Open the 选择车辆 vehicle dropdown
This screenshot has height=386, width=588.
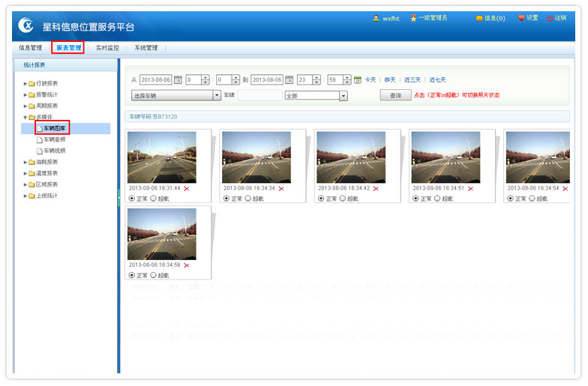click(217, 96)
